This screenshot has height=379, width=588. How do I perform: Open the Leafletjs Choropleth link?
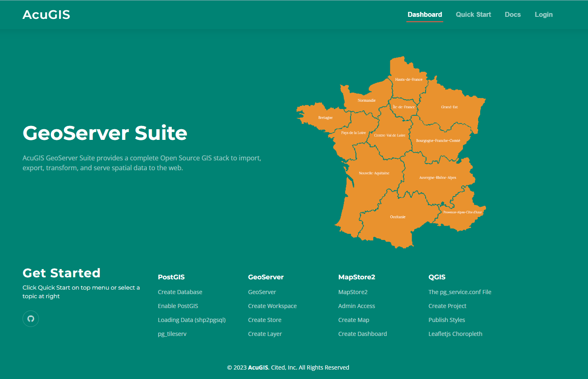coord(456,334)
